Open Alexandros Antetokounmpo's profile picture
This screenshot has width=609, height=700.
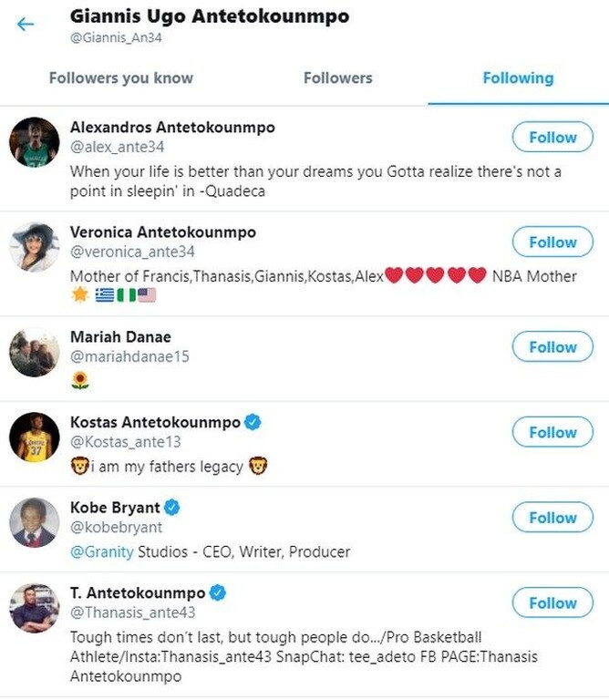pos(35,142)
